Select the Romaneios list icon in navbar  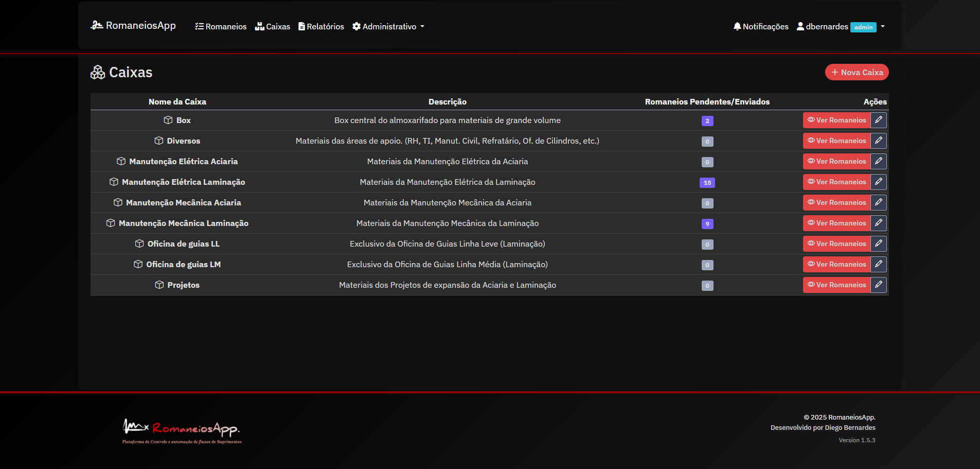point(199,26)
